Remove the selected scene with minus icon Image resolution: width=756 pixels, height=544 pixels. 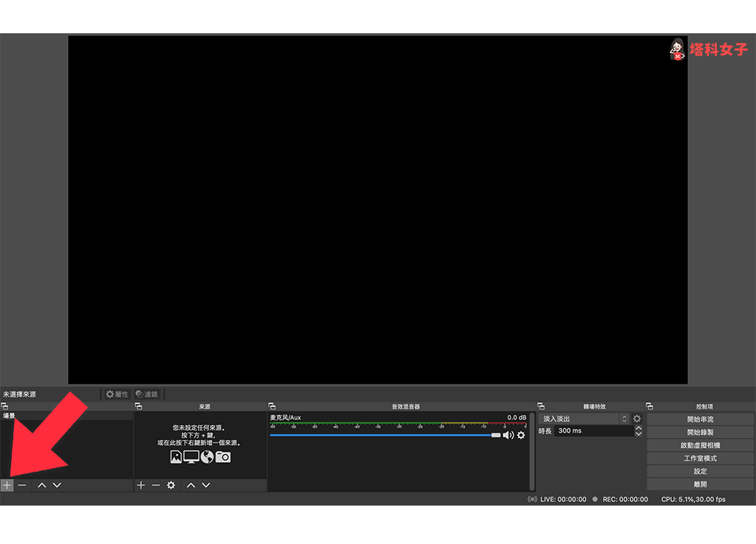pos(22,485)
